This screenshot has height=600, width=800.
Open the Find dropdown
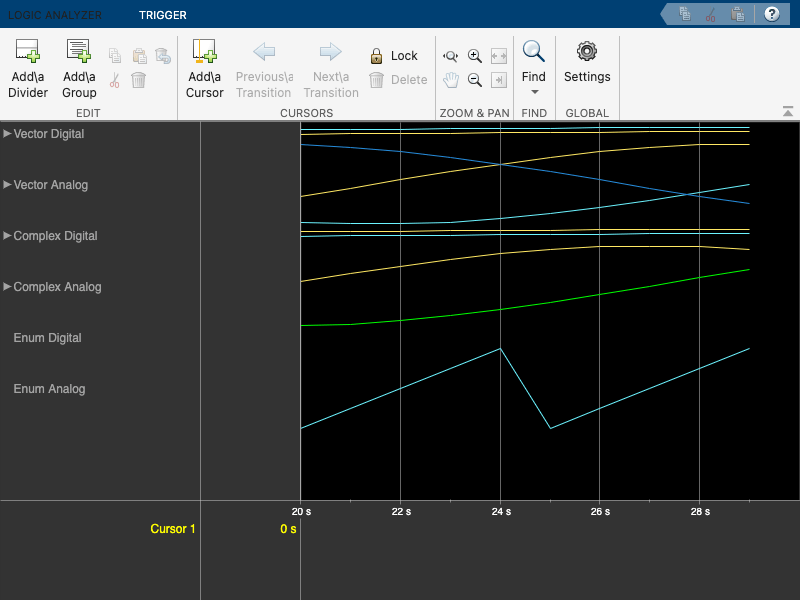(534, 90)
